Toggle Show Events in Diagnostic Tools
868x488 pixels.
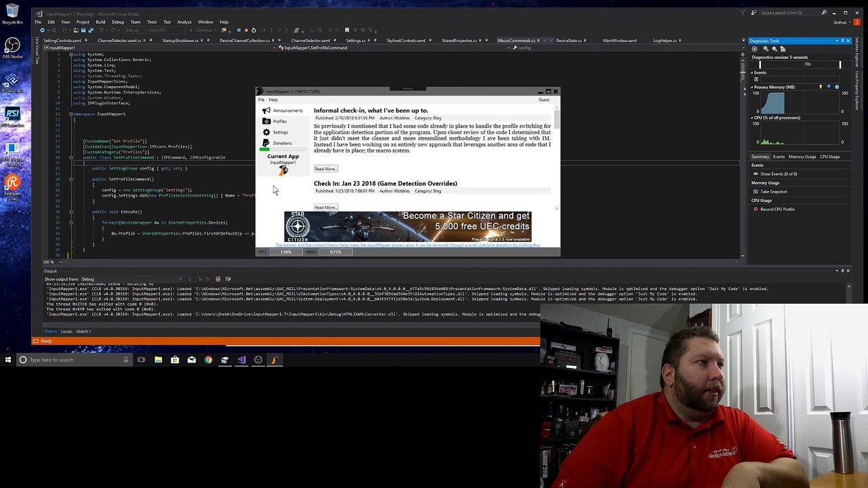(x=776, y=174)
